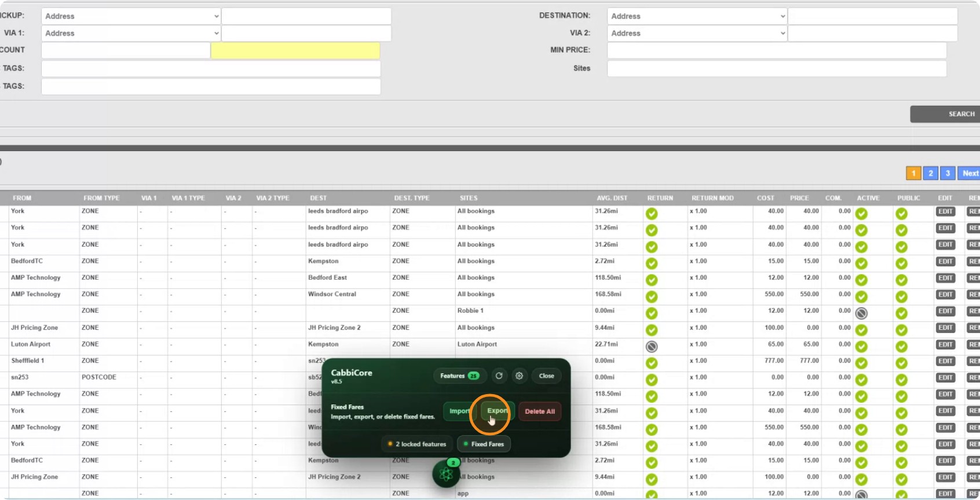Toggle the Active checkmark in the sn253 POSTCODE row
The image size is (980, 500).
[861, 380]
